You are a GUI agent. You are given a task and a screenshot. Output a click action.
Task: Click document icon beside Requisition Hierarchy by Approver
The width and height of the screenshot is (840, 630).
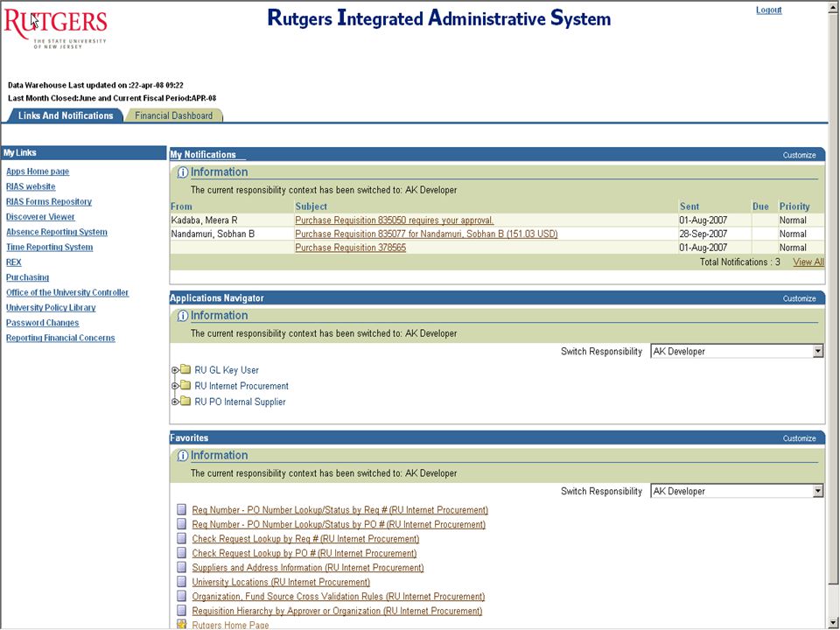(182, 611)
